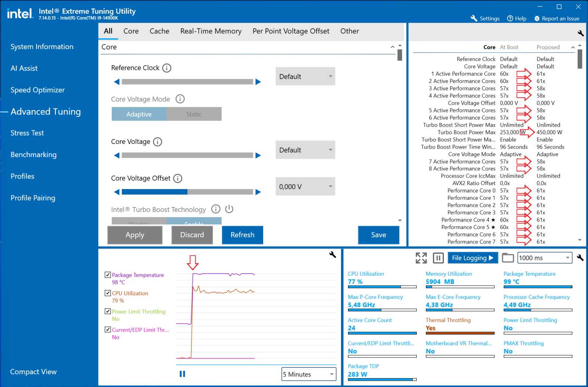Open Stress Test page
This screenshot has width=588, height=387.
27,133
